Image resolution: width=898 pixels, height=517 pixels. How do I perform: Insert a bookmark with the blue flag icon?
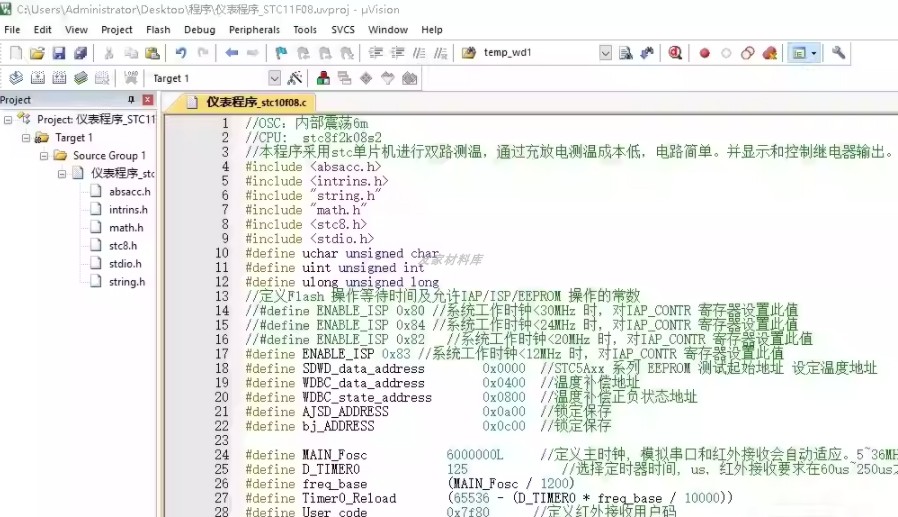coord(281,53)
